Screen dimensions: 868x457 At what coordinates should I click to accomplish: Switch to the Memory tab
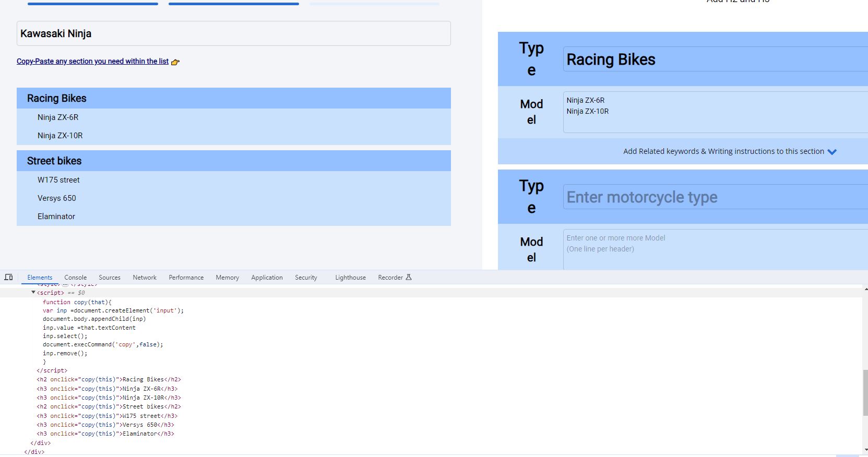(228, 278)
